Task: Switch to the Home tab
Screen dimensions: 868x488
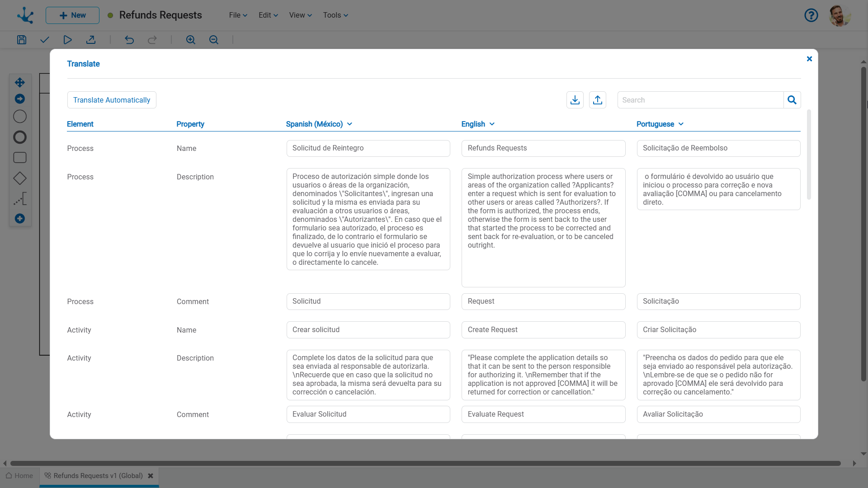Action: pos(19,476)
